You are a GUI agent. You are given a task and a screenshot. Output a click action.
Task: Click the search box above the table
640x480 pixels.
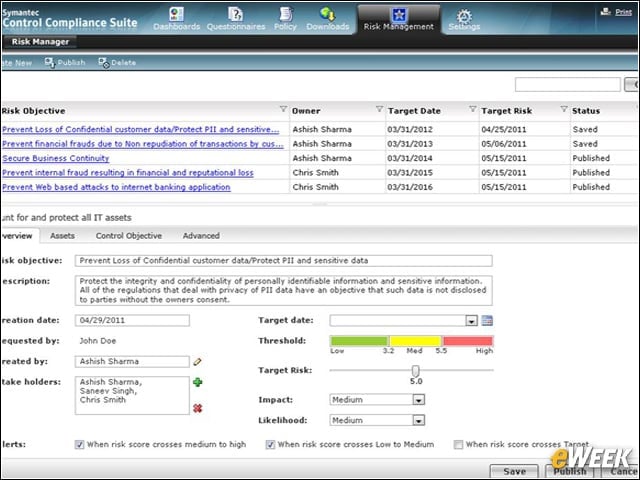click(x=568, y=84)
